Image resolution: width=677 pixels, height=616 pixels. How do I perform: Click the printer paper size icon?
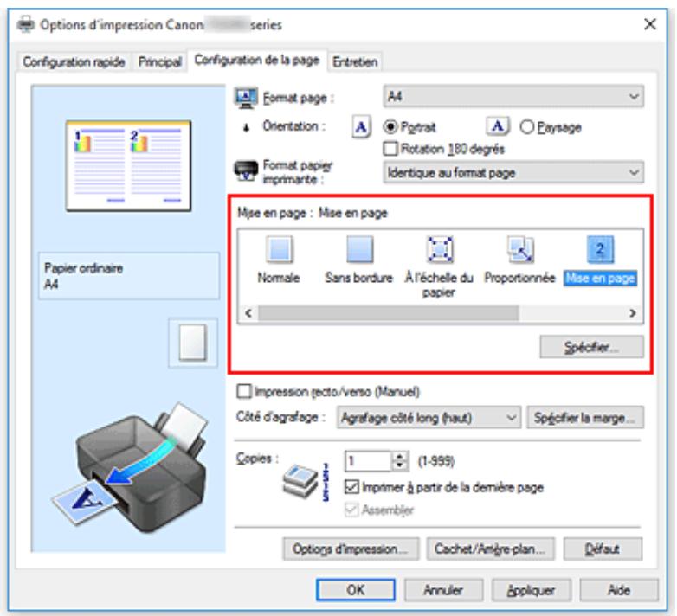click(x=246, y=170)
